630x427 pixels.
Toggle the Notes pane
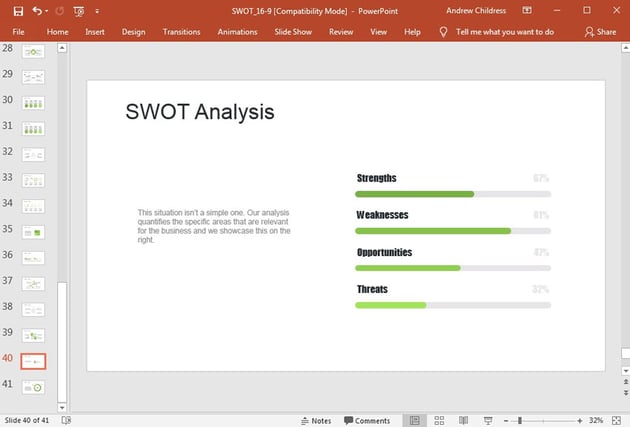point(315,421)
